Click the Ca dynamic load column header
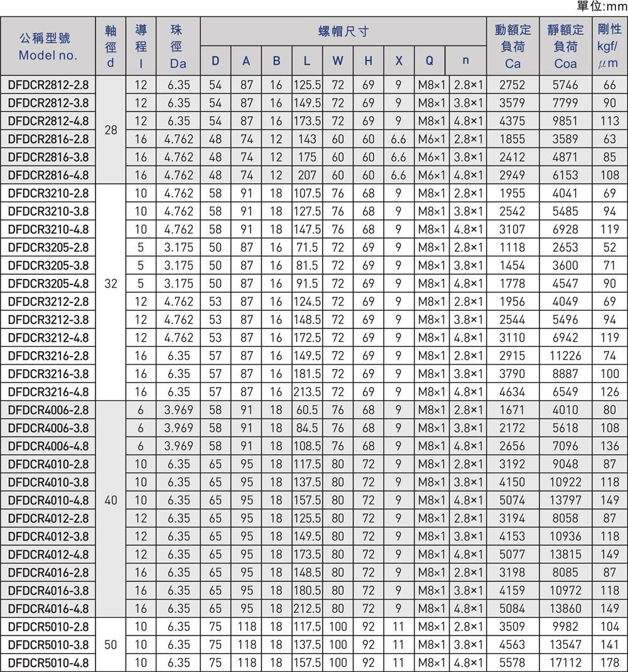Image resolution: width=628 pixels, height=672 pixels. 512,46
